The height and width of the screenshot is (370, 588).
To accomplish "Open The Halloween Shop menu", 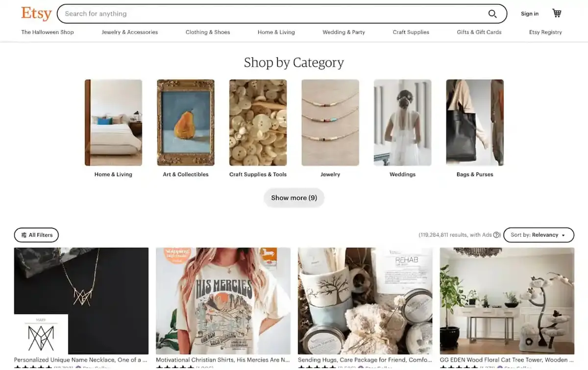I will click(47, 32).
